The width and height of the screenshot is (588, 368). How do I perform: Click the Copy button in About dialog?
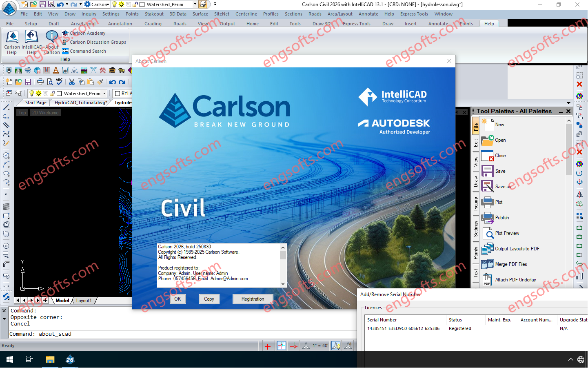(x=209, y=299)
